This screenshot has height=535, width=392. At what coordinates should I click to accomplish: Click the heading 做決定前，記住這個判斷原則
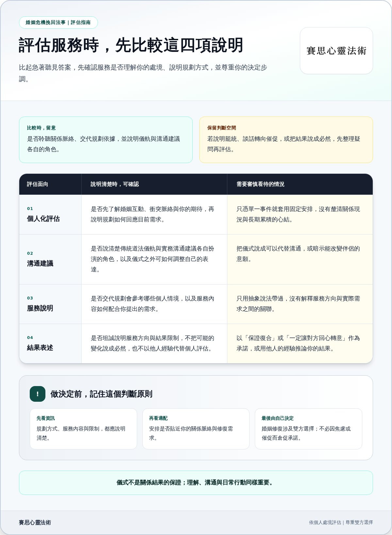point(101,394)
